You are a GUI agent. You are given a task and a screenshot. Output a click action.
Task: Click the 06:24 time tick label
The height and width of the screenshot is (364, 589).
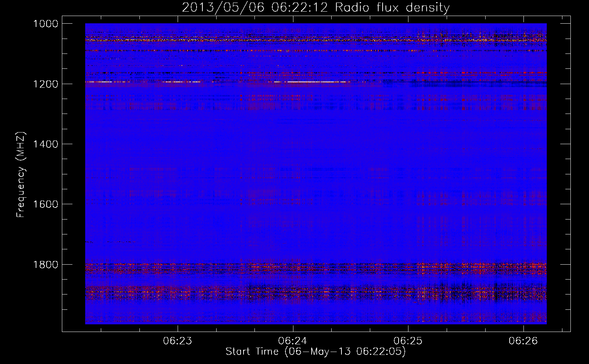click(x=293, y=341)
